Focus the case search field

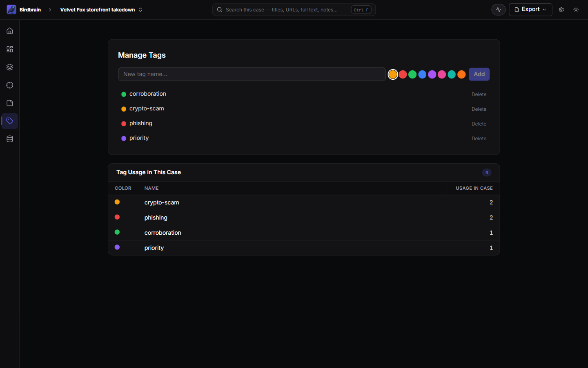coord(294,10)
